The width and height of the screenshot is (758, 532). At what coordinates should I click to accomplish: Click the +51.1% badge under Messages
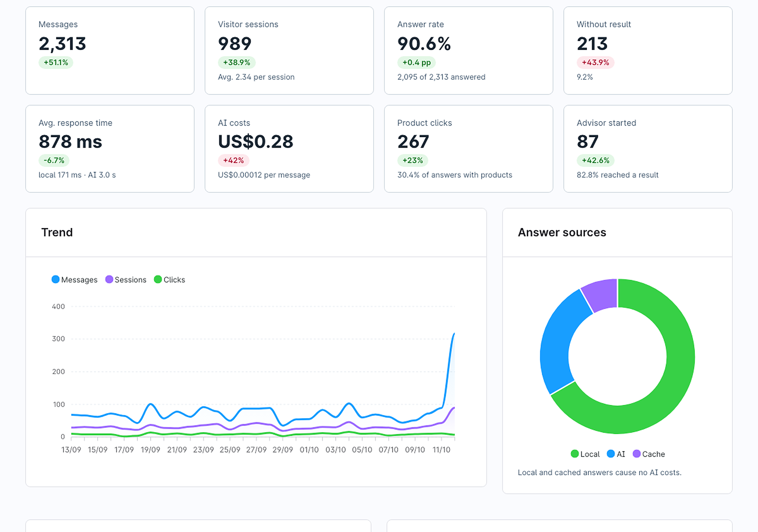coord(56,62)
